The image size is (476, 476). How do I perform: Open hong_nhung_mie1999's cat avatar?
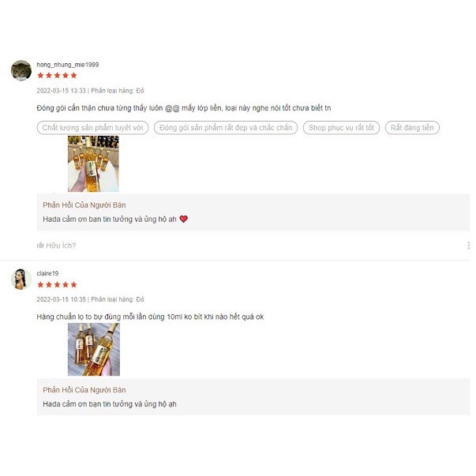[x=21, y=70]
